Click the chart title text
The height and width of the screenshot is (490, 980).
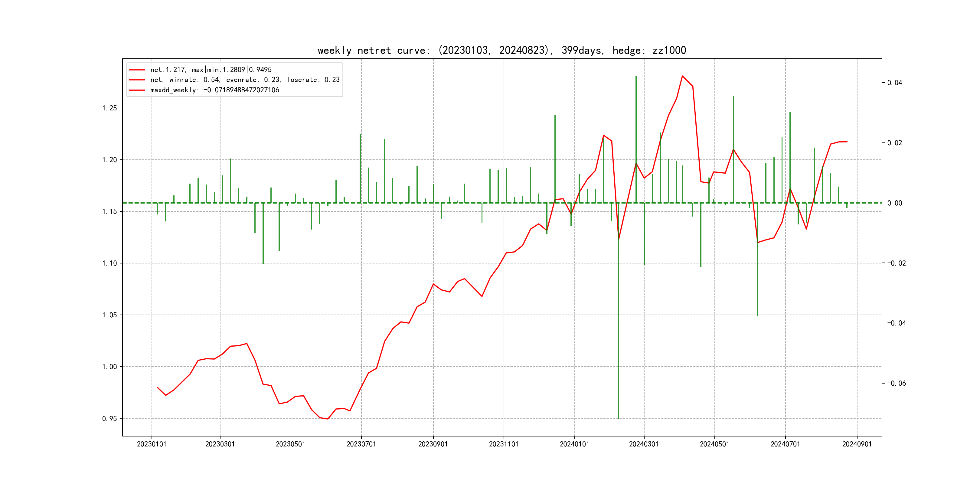pyautogui.click(x=501, y=50)
